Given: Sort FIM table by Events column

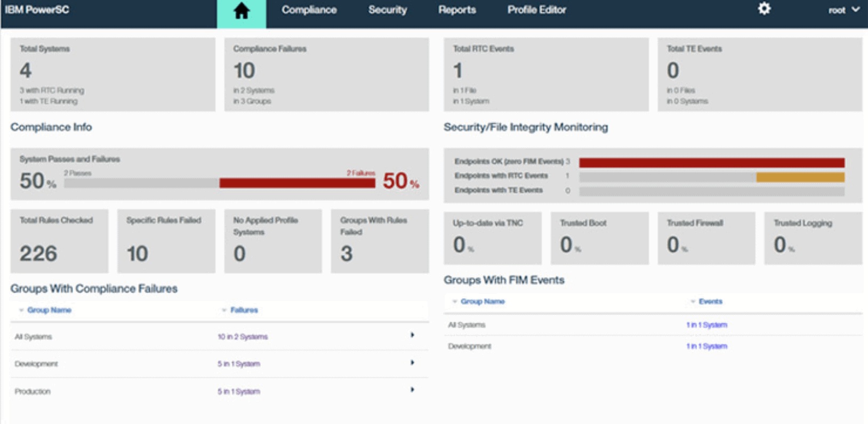Looking at the screenshot, I should pos(710,301).
